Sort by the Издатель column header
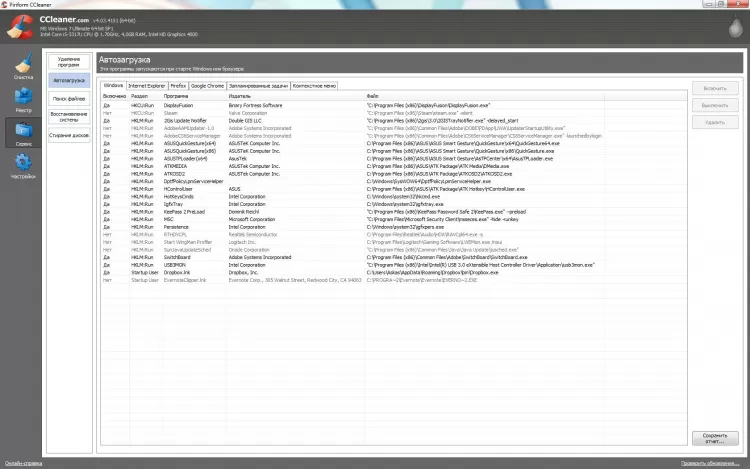This screenshot has width=750, height=469. pos(296,96)
